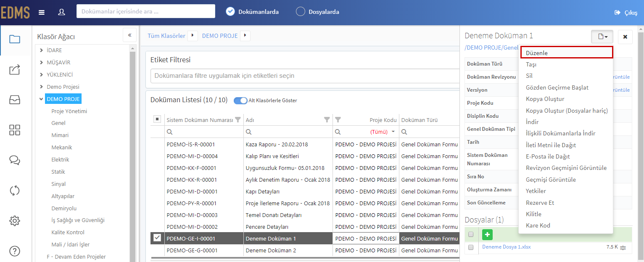Close the Deneme Doküman 1 detail panel
This screenshot has height=262, width=644.
click(625, 37)
